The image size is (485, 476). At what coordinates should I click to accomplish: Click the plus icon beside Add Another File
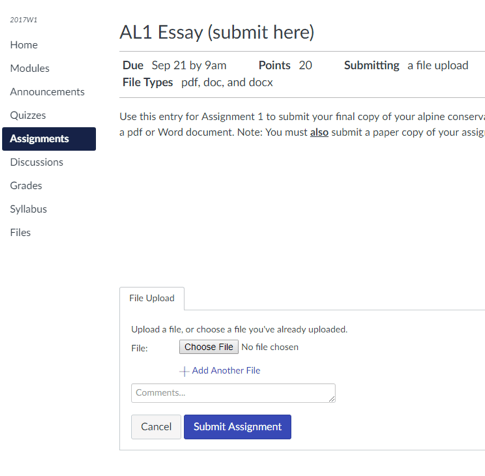point(184,371)
